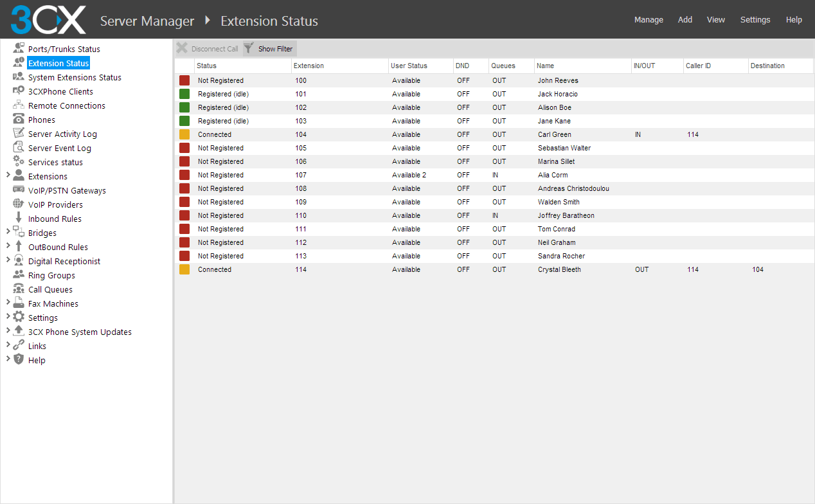
Task: Click the Ring Groups icon
Action: (x=19, y=275)
